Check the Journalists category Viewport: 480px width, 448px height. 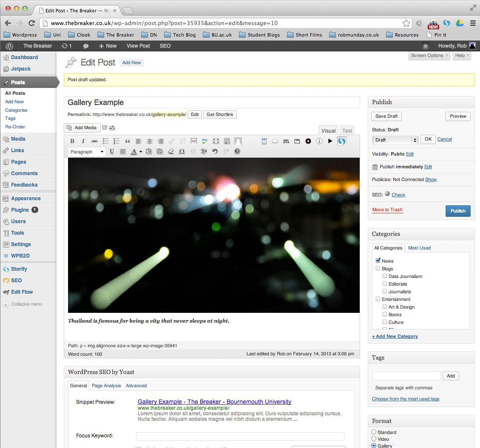point(385,291)
